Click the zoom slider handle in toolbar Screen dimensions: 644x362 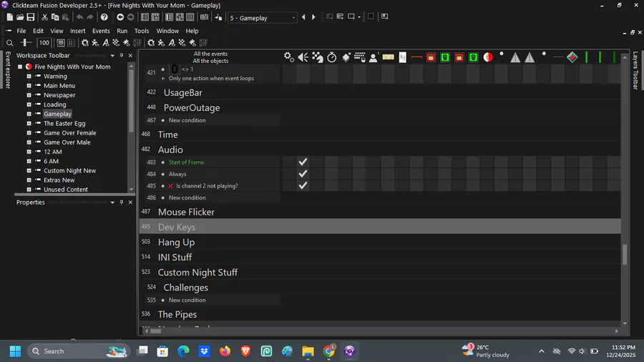tap(26, 43)
